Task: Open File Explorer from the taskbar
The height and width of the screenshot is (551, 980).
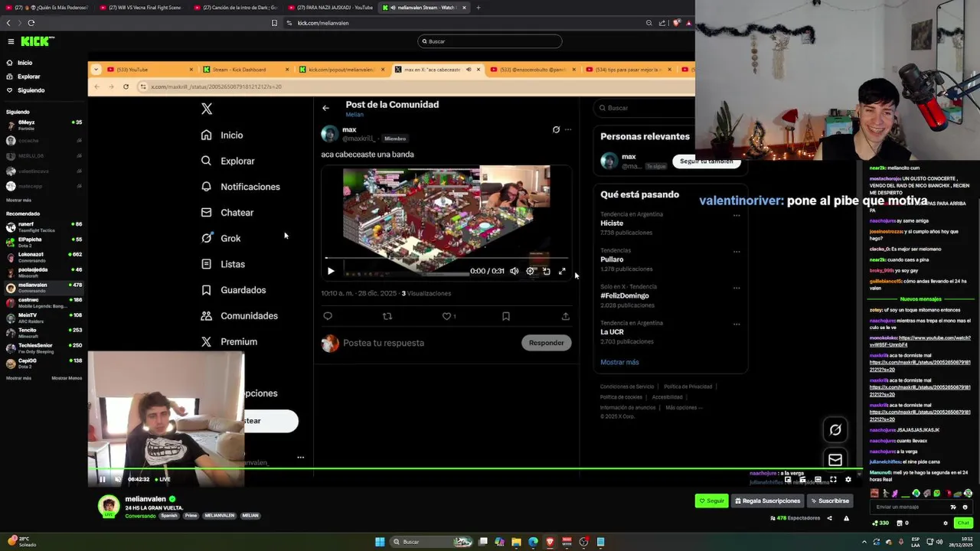Action: (x=516, y=542)
